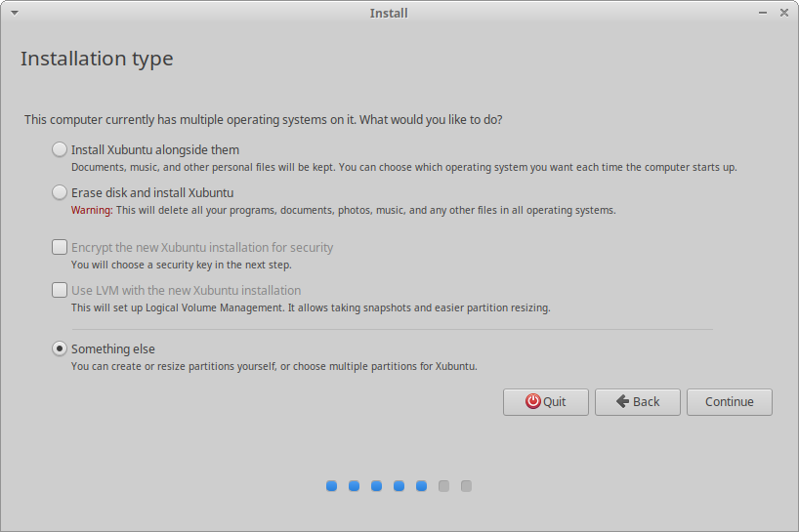Open the window menu arrow in the title bar
Screen dimensions: 799x532
click(14, 13)
